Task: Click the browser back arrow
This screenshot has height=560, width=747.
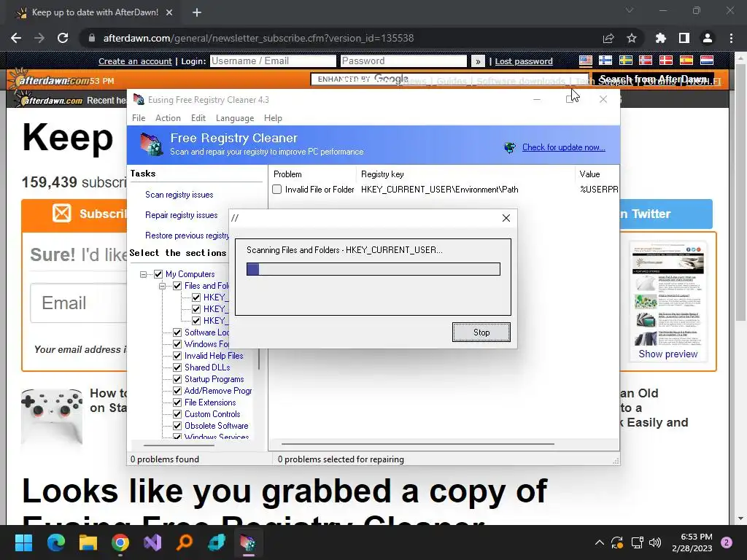Action: 16,38
